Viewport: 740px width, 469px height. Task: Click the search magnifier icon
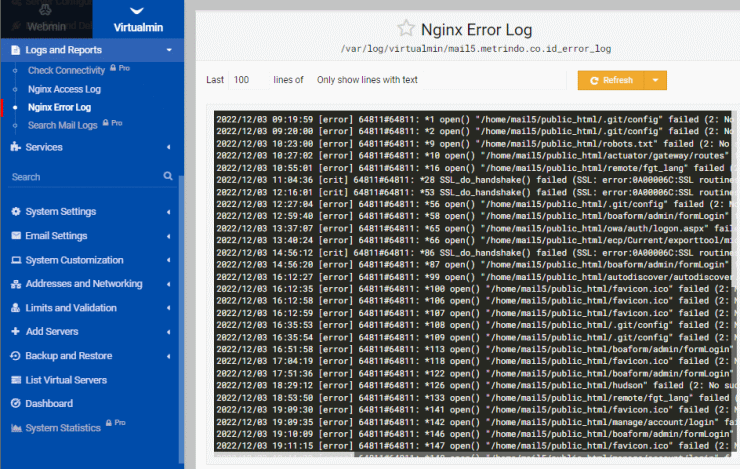coord(168,176)
